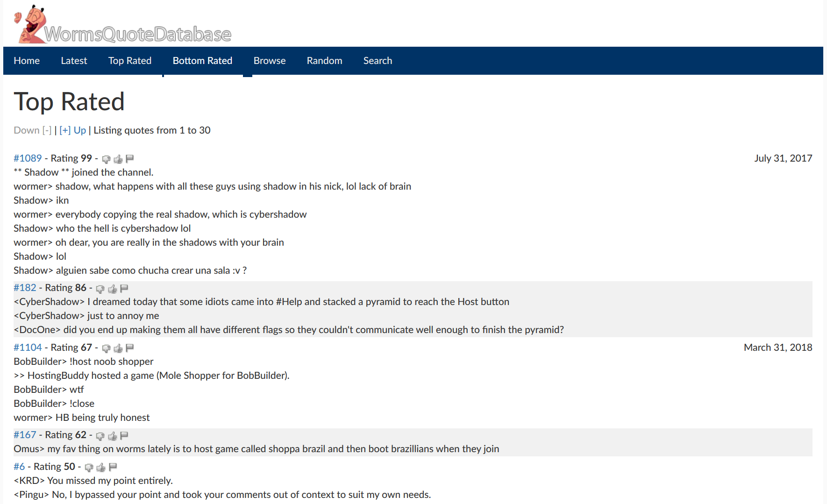Viewport: 827px width, 504px height.
Task: Upvote quote #182 with the thumbs-up icon
Action: tap(112, 289)
